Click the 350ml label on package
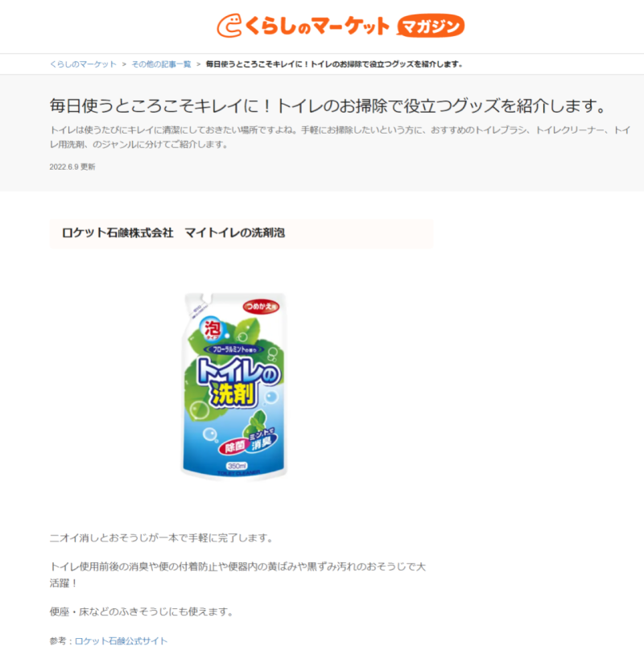 (237, 466)
